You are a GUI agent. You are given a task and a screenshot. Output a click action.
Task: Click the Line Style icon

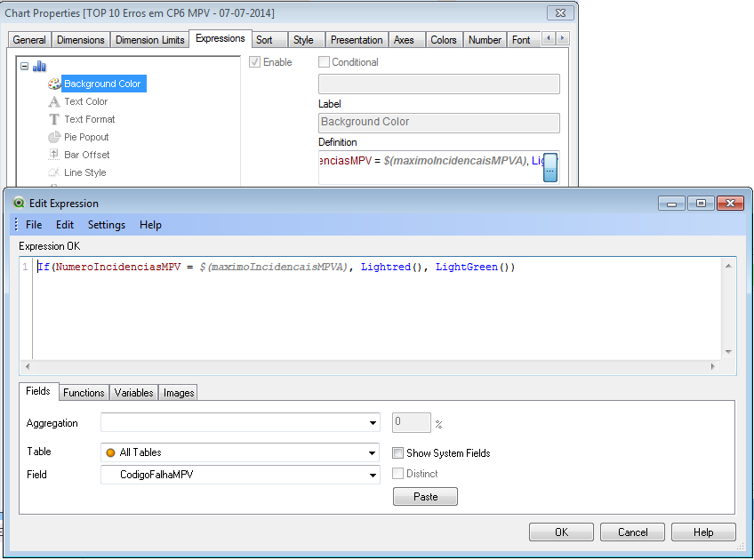pos(54,172)
